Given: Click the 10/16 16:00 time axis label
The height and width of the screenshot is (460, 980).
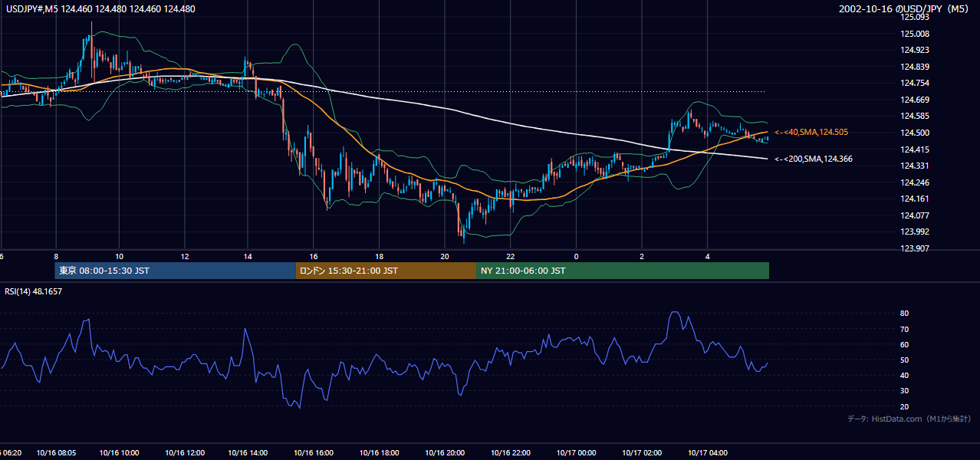Looking at the screenshot, I should (x=313, y=453).
